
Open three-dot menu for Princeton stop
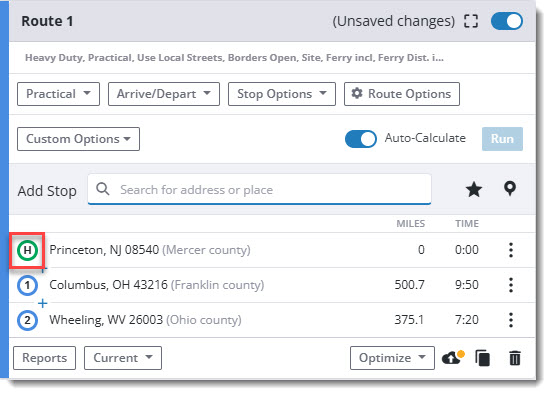pyautogui.click(x=511, y=250)
